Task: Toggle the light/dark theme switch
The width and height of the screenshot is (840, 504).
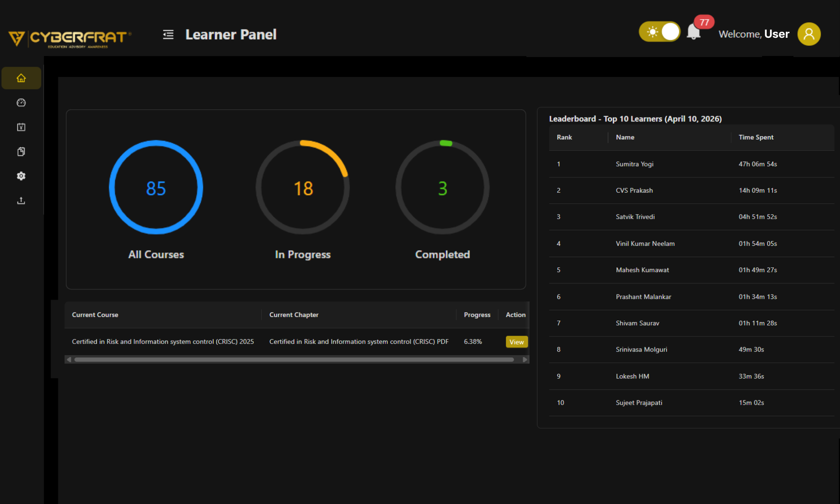Action: click(x=659, y=32)
